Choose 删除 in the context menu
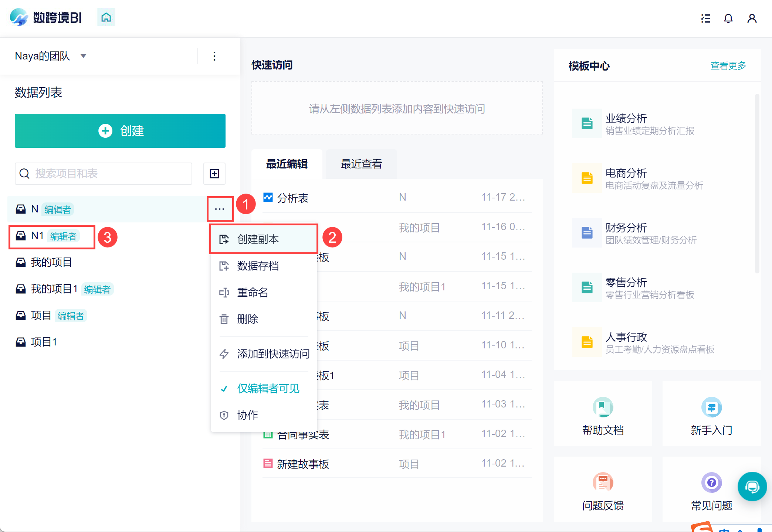The height and width of the screenshot is (532, 772). click(x=247, y=319)
